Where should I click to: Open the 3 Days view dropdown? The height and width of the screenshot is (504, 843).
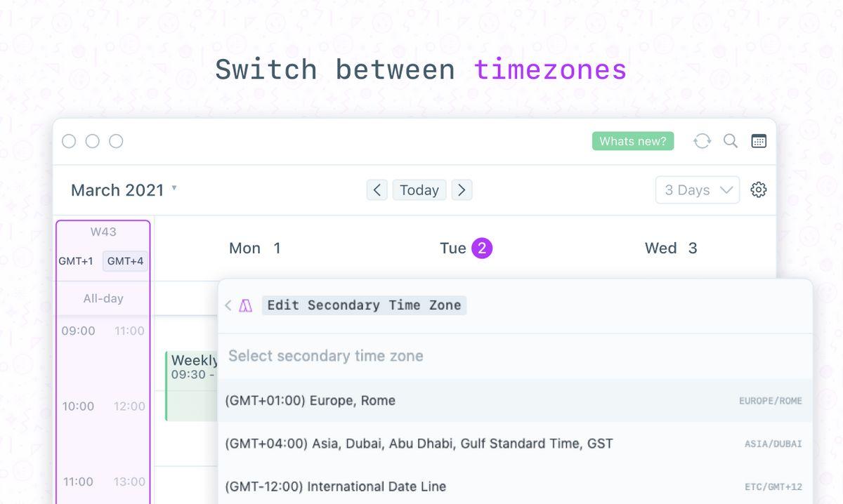697,190
